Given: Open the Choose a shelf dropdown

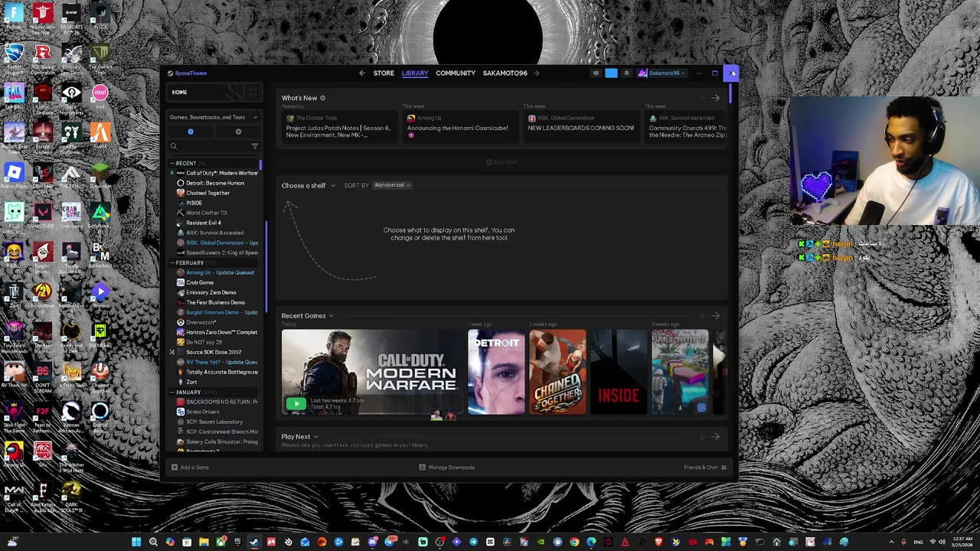Looking at the screenshot, I should click(308, 186).
